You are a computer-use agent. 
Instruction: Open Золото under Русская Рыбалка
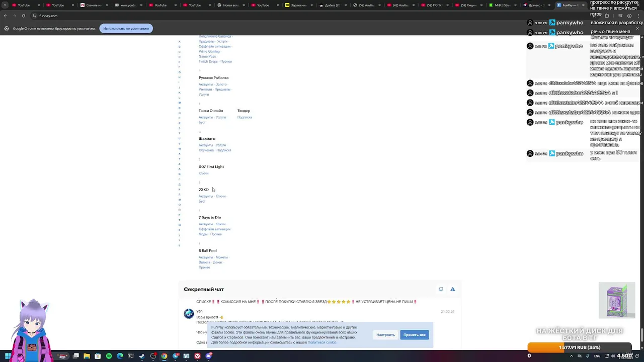pos(221,84)
